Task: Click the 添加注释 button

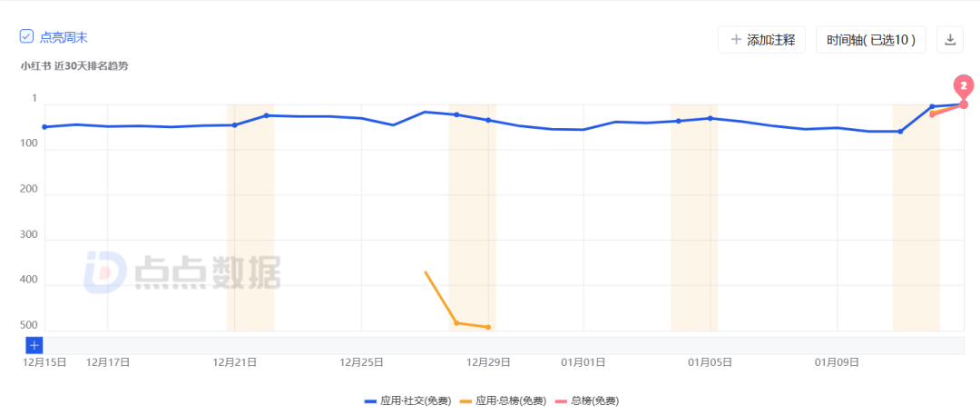Action: [x=761, y=40]
